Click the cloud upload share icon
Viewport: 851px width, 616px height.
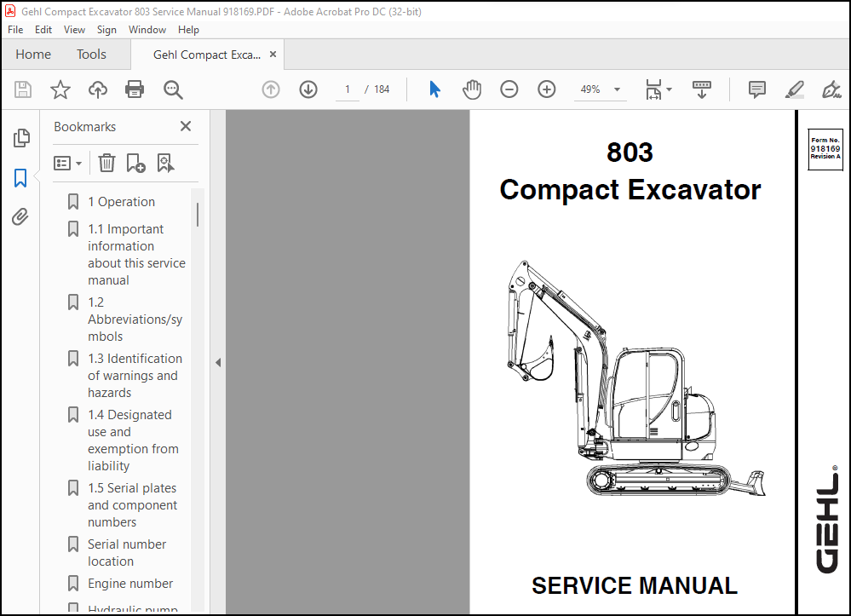coord(98,89)
